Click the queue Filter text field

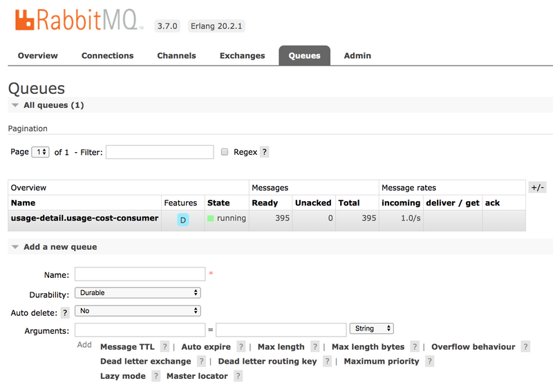[x=160, y=152]
